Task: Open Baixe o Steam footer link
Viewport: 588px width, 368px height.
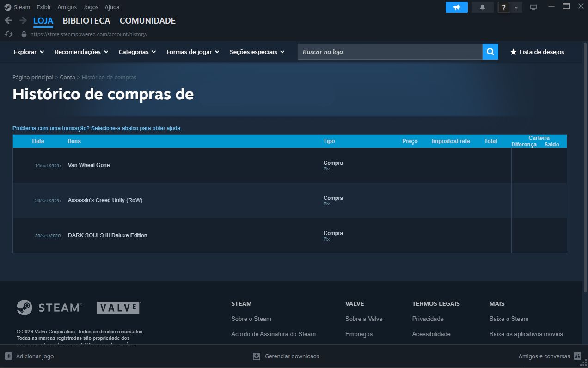Action: point(509,319)
